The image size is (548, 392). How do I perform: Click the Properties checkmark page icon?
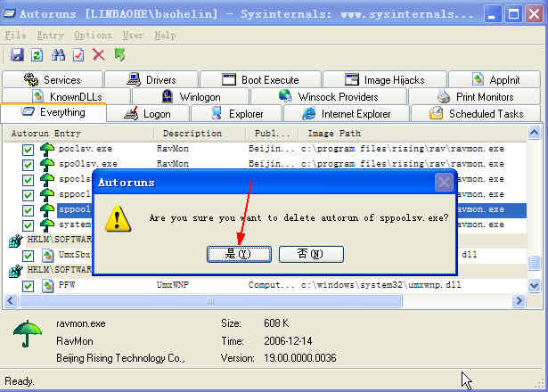[x=78, y=55]
